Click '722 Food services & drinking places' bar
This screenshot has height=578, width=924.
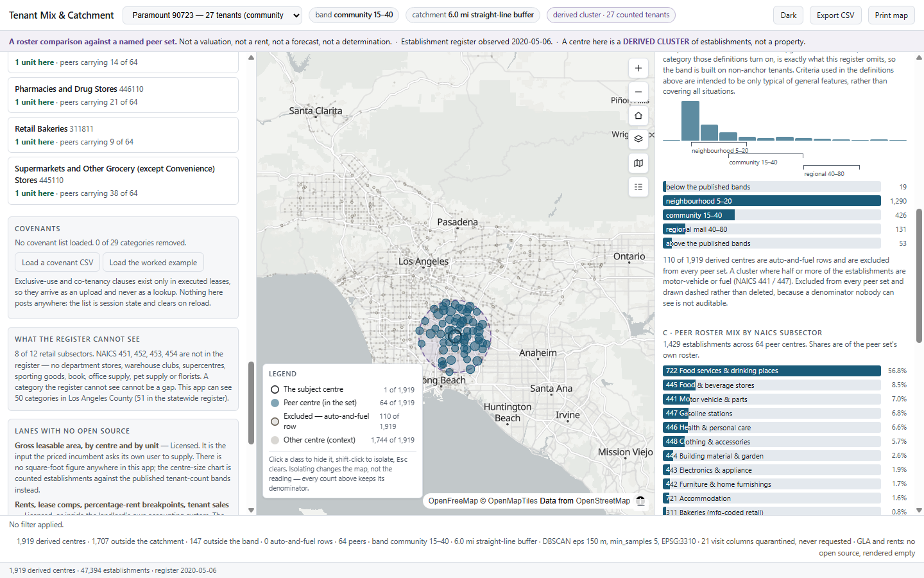(772, 371)
